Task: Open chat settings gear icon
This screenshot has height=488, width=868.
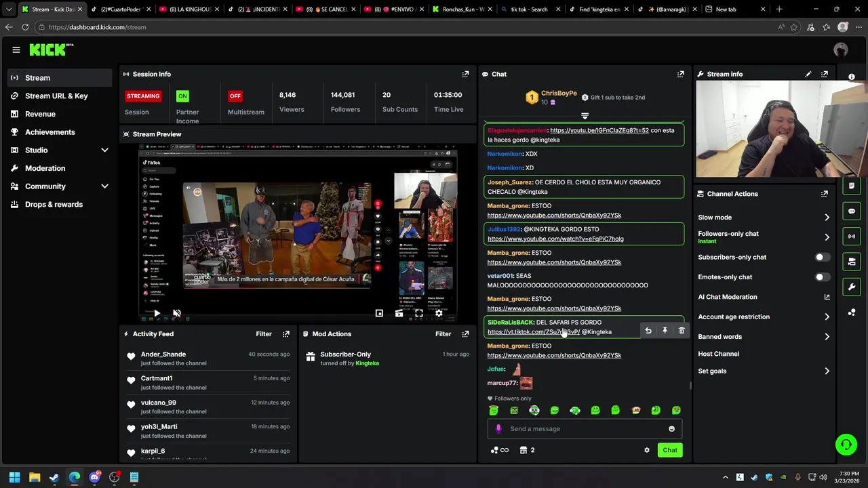Action: [x=646, y=450]
